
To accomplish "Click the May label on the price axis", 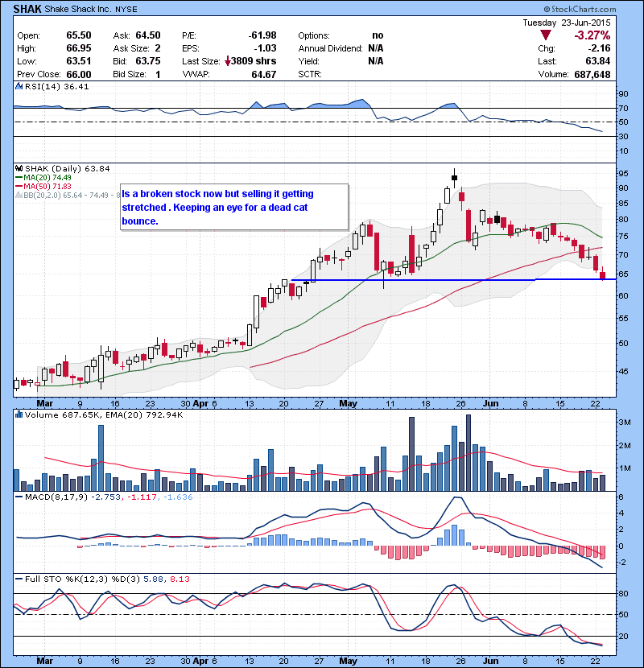I will point(349,403).
